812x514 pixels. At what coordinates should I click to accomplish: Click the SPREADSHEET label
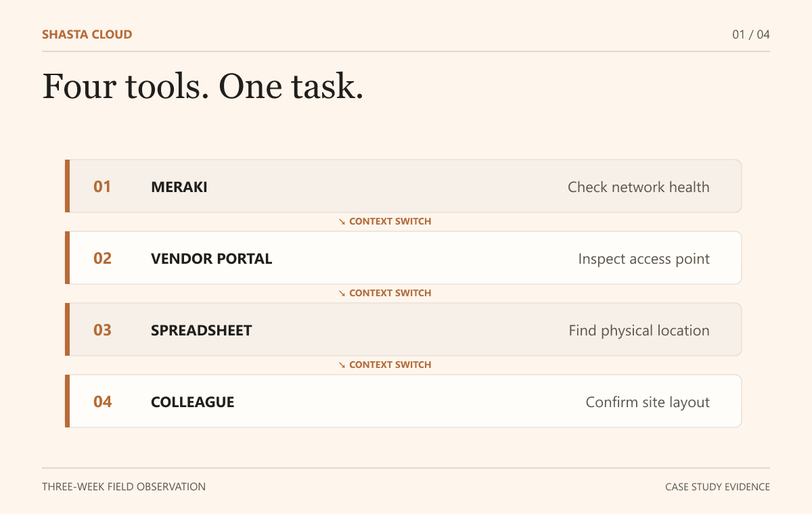click(202, 330)
